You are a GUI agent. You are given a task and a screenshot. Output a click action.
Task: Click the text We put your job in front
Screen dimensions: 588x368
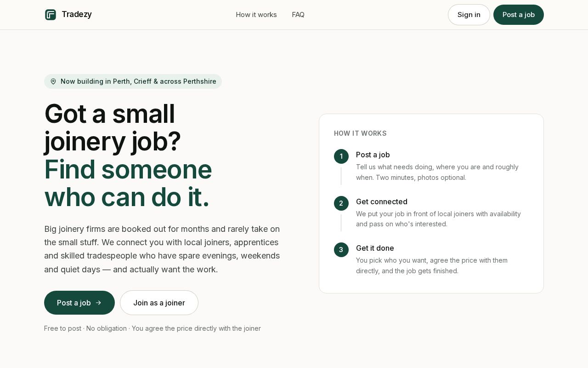438,219
